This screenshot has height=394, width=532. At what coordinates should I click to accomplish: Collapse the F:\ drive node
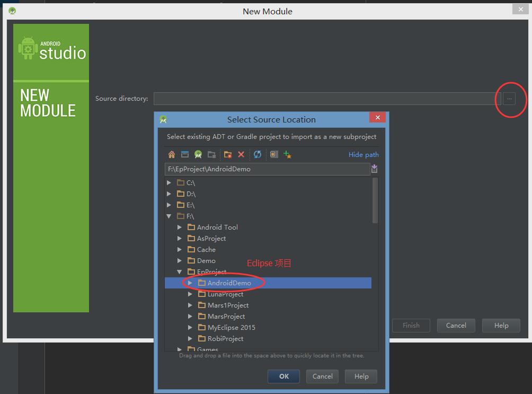169,216
